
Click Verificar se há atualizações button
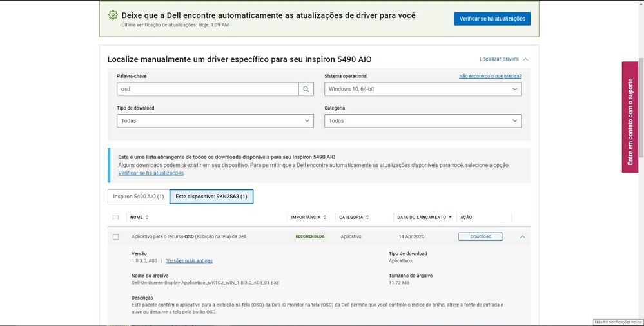[x=492, y=19]
